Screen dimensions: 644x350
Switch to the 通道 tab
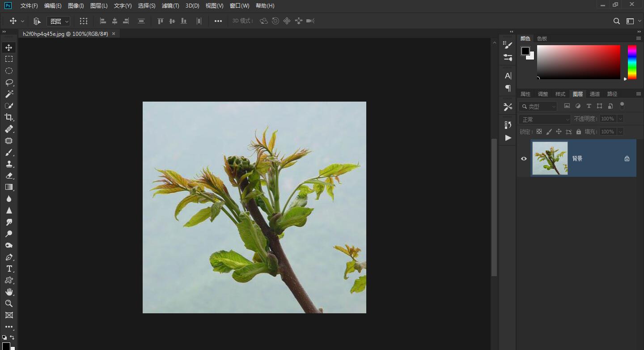(x=594, y=94)
